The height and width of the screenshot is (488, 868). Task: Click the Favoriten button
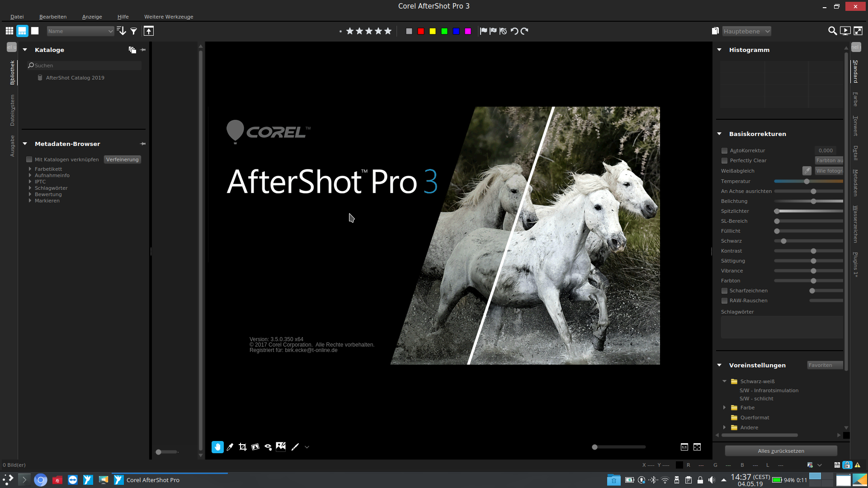click(825, 365)
